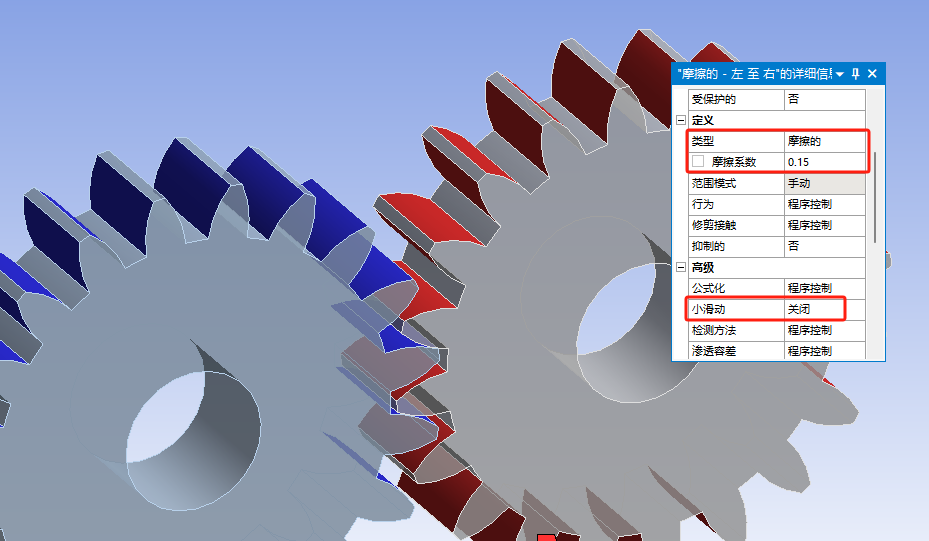Viewport: 929px width, 541px height.
Task: Open the details panel title dropdown arrow
Action: point(840,74)
